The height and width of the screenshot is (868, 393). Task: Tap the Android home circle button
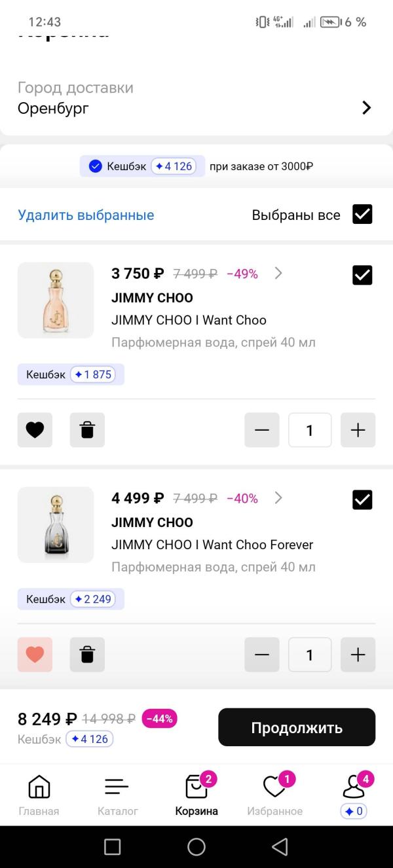pyautogui.click(x=196, y=847)
